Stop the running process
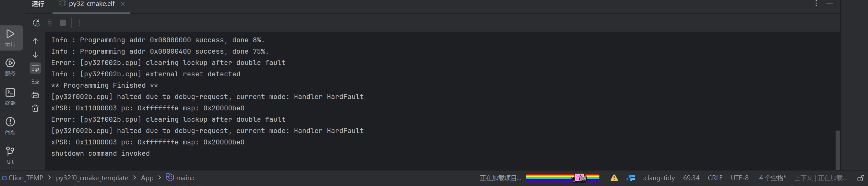The image size is (868, 186). [x=63, y=23]
